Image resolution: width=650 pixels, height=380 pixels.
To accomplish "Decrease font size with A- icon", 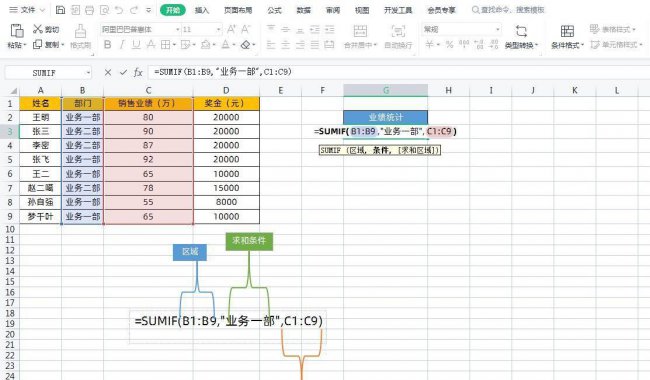I will click(x=246, y=29).
